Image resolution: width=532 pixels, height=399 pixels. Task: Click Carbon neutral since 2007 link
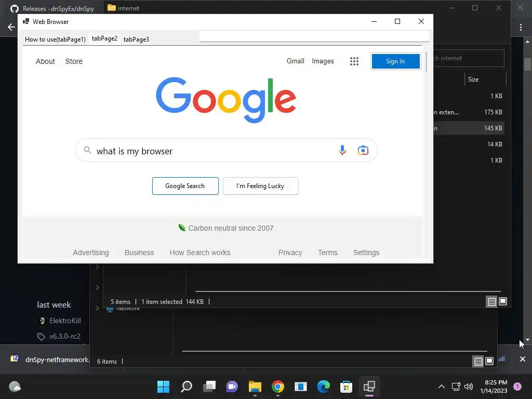pos(231,228)
